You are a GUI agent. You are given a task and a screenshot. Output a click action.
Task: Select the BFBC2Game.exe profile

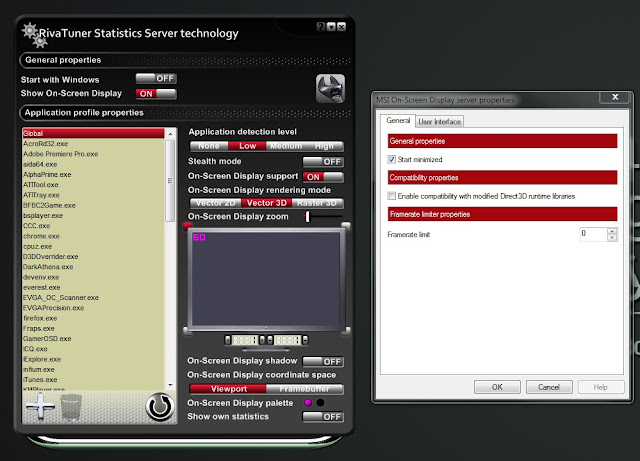93,205
